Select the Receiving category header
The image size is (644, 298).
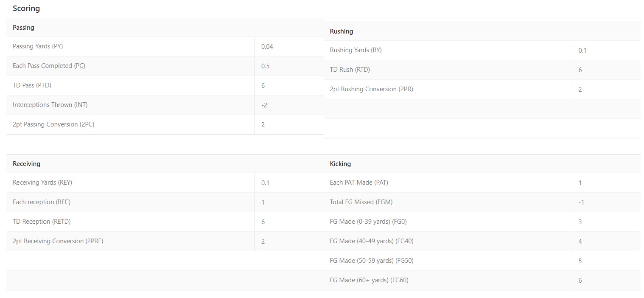pos(27,164)
